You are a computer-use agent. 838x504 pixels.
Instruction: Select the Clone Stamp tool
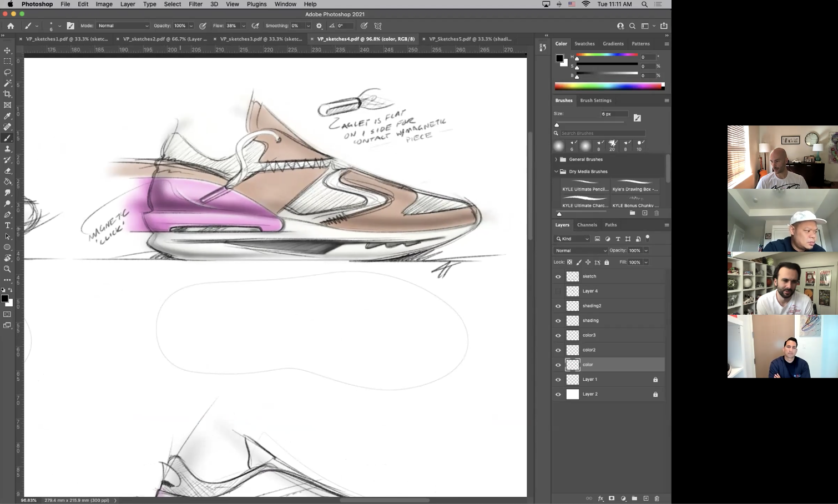click(7, 149)
